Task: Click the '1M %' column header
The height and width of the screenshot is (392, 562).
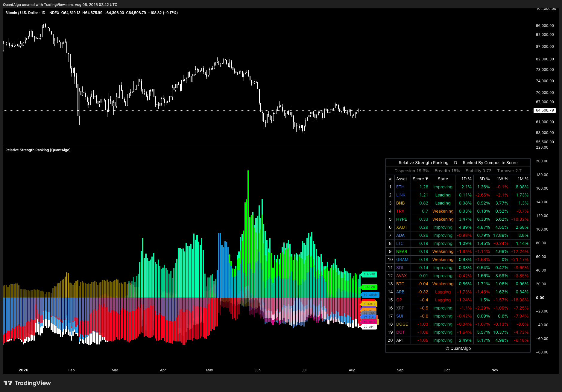Action: [x=523, y=179]
